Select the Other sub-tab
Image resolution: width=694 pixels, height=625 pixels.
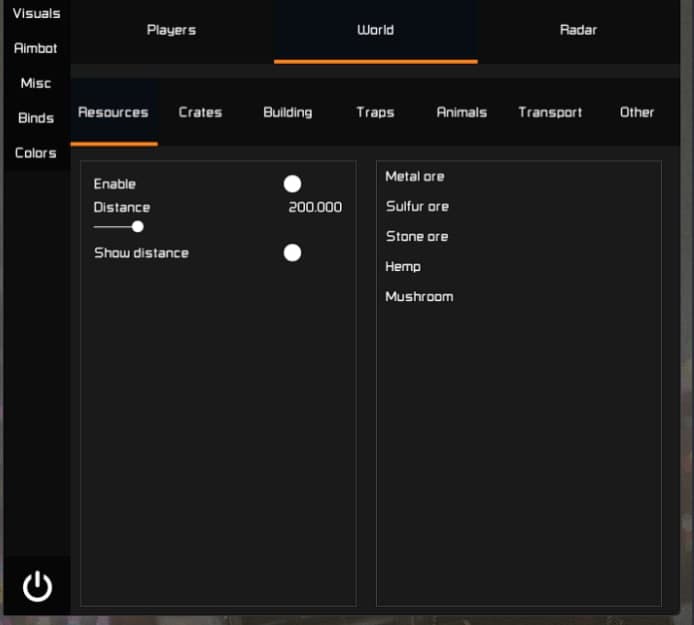(x=636, y=112)
